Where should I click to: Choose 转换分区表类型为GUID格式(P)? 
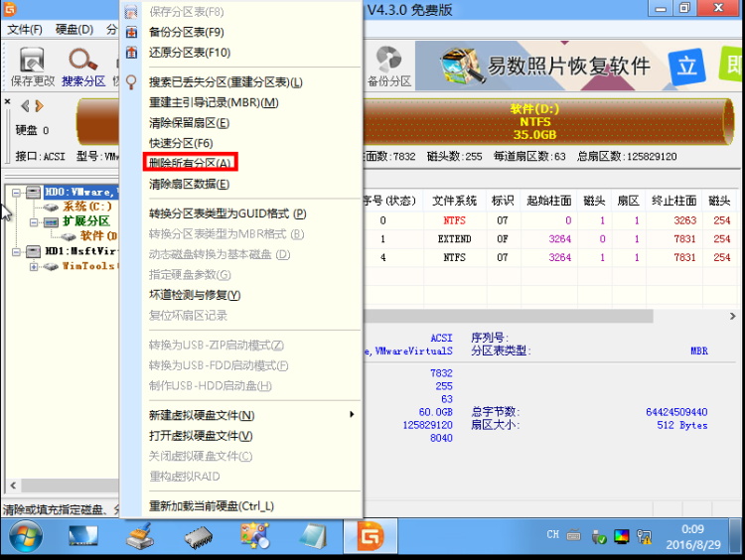point(227,213)
